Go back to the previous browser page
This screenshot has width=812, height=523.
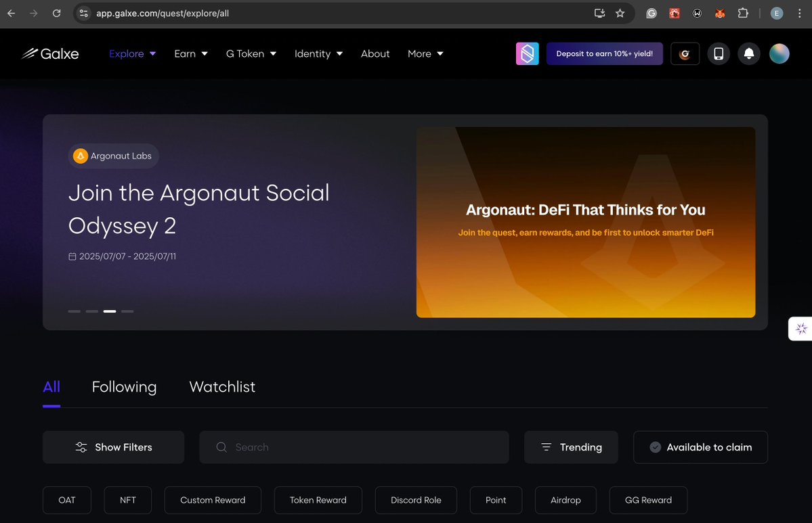point(11,14)
